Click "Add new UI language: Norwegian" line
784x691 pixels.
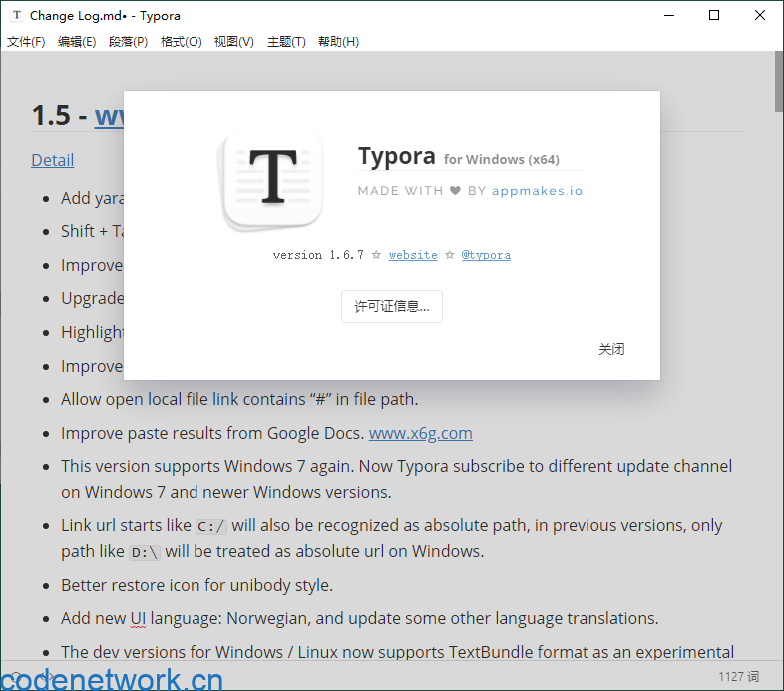360,619
